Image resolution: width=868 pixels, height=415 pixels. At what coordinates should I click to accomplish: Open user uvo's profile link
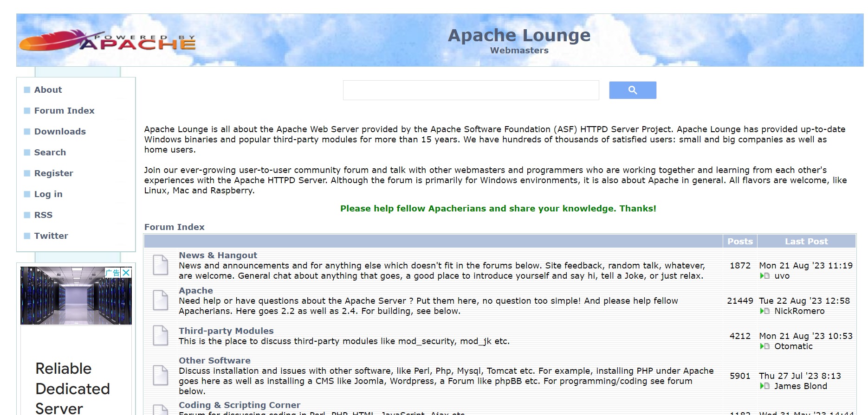click(782, 276)
